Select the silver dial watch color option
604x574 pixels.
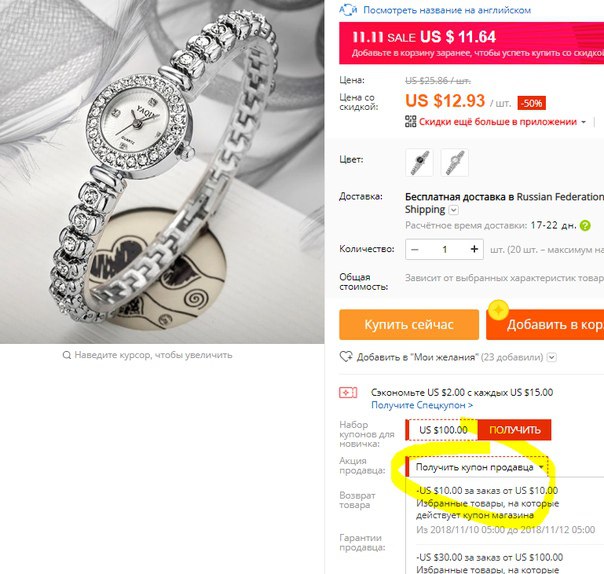[455, 162]
